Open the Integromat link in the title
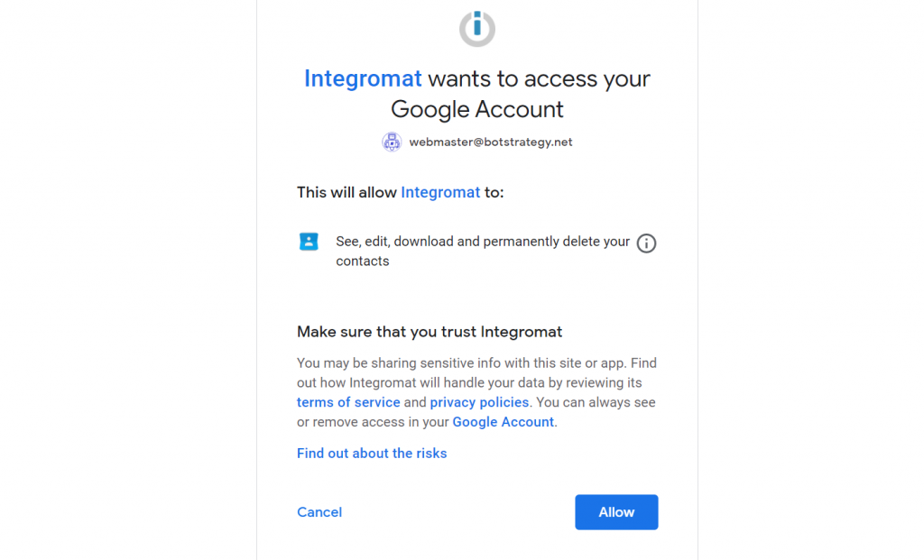The width and height of the screenshot is (924, 560). pyautogui.click(x=363, y=78)
